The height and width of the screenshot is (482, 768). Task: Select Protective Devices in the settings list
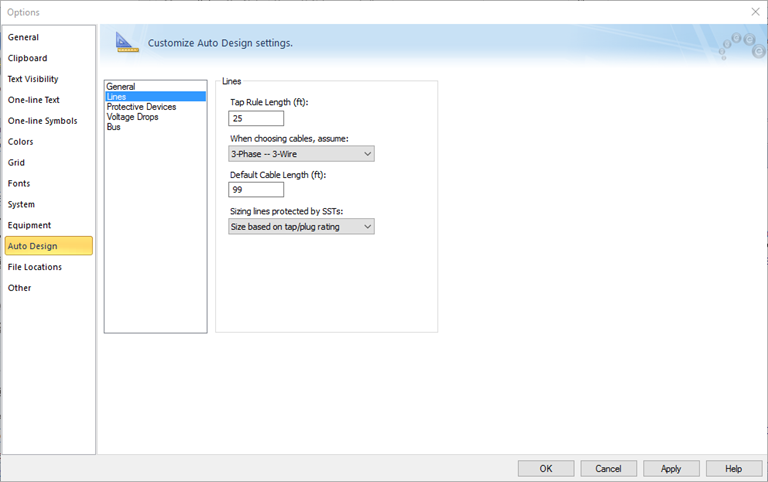click(x=141, y=107)
